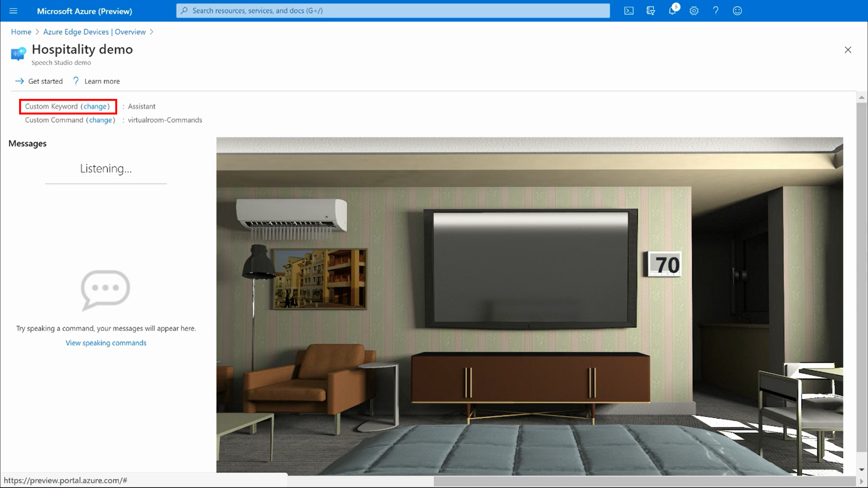Click the directory switcher icon

pos(651,11)
